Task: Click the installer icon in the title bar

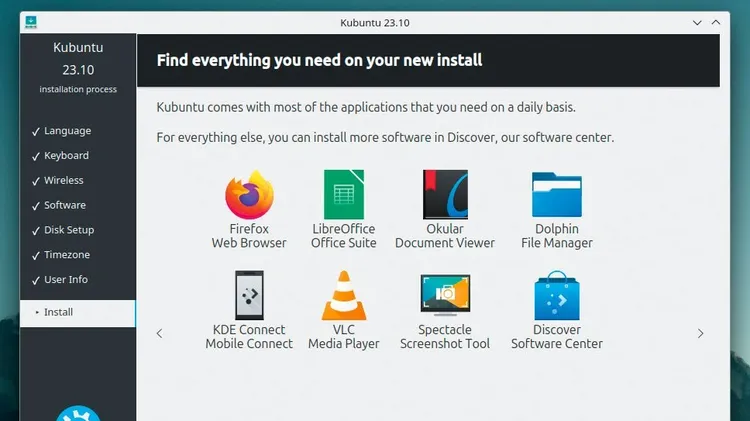Action: [31, 22]
